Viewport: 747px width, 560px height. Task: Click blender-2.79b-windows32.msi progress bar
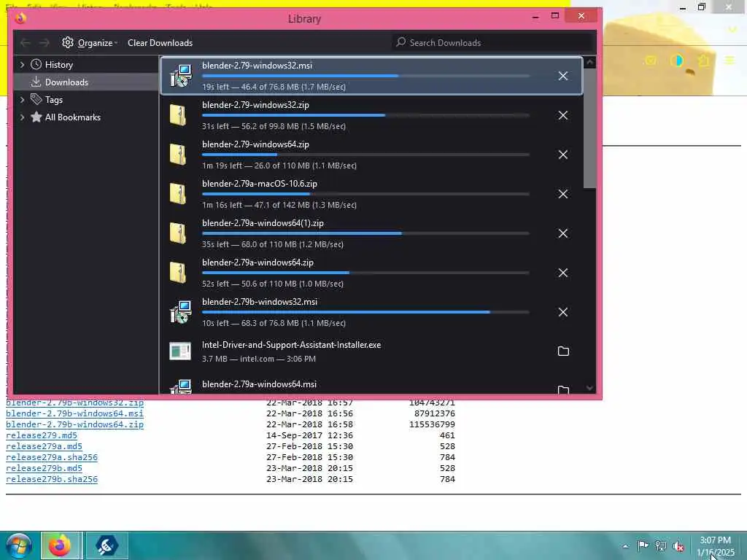click(365, 312)
